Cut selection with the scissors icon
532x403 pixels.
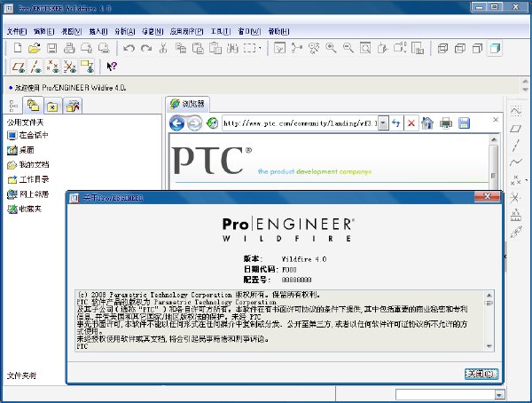click(x=163, y=48)
